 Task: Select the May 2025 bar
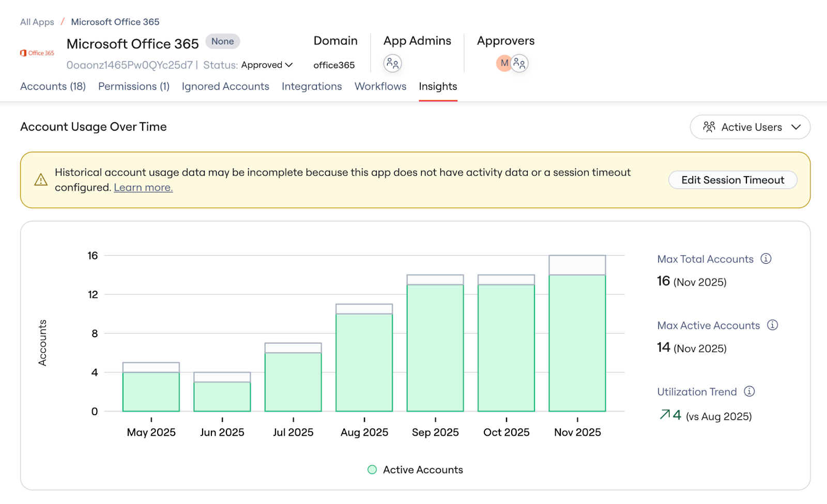point(151,387)
